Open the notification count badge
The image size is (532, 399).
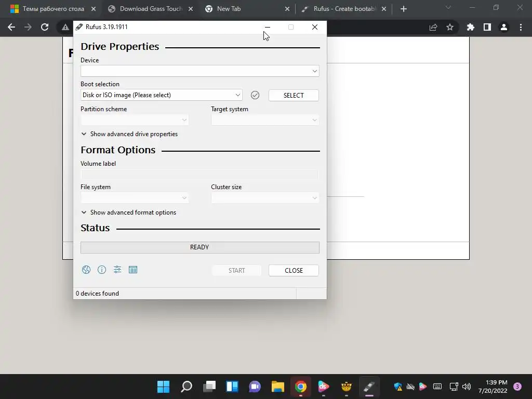click(x=517, y=387)
